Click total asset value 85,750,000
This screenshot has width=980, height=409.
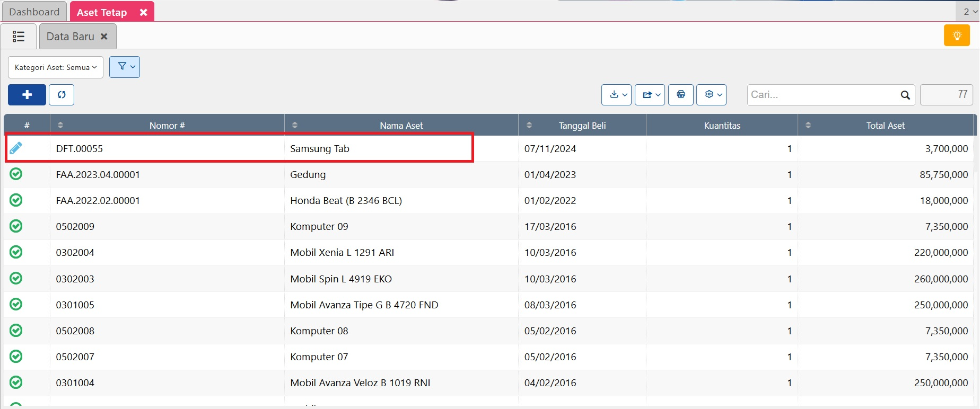pyautogui.click(x=944, y=175)
